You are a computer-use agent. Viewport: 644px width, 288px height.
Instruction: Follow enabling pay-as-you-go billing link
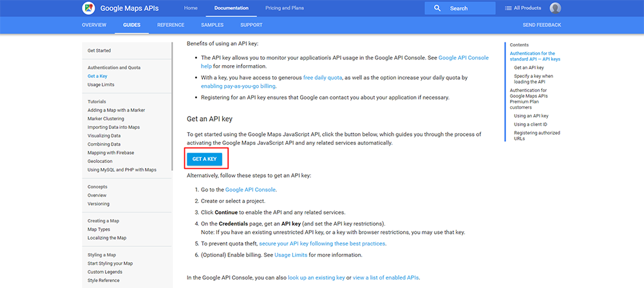click(238, 86)
